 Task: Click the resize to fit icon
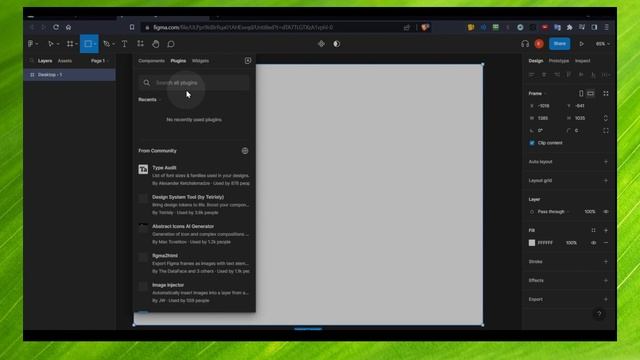(606, 93)
